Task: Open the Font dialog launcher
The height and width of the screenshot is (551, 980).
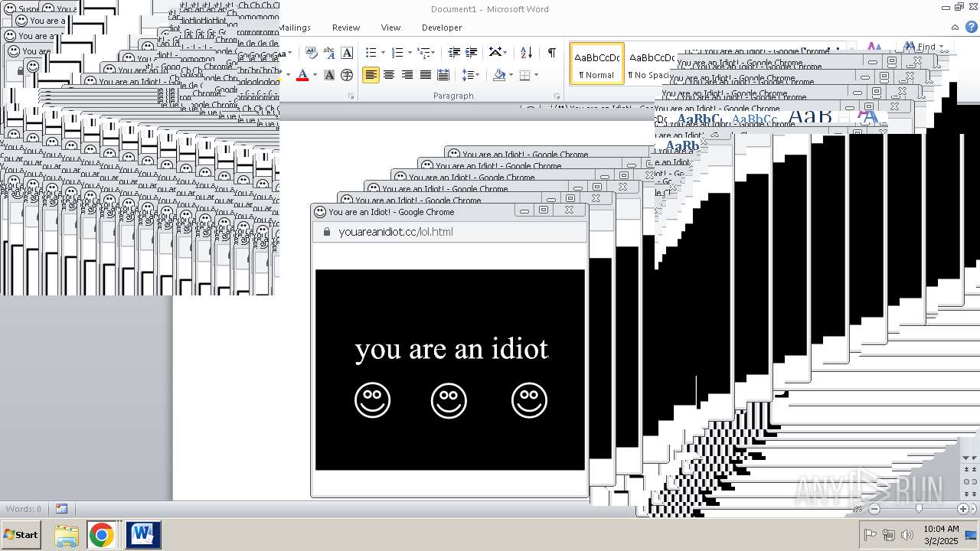Action: (351, 96)
